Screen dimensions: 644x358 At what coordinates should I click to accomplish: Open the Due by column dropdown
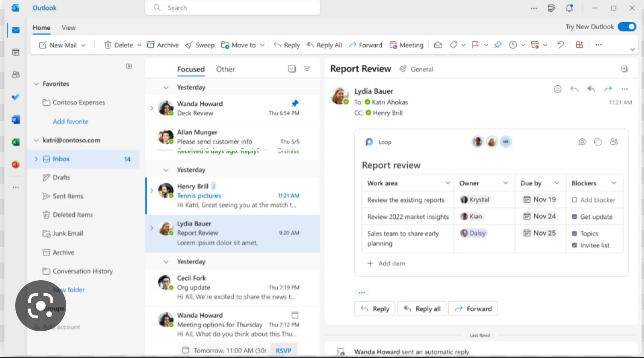(557, 183)
